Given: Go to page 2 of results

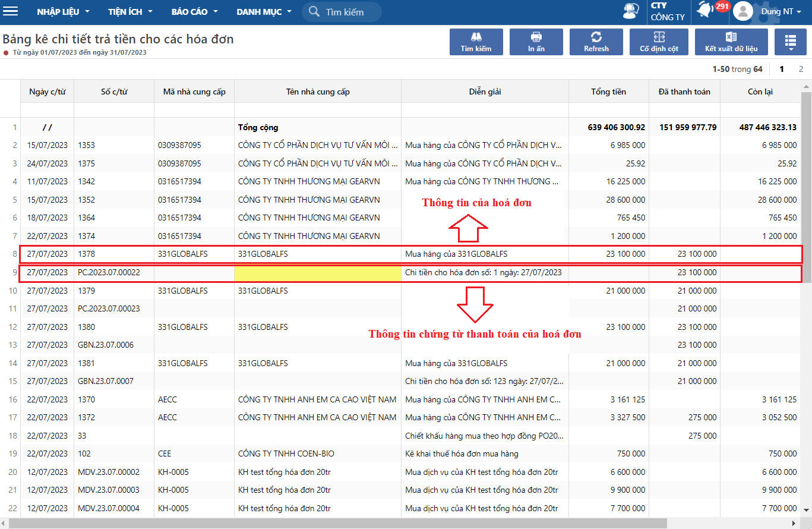Looking at the screenshot, I should click(x=801, y=69).
